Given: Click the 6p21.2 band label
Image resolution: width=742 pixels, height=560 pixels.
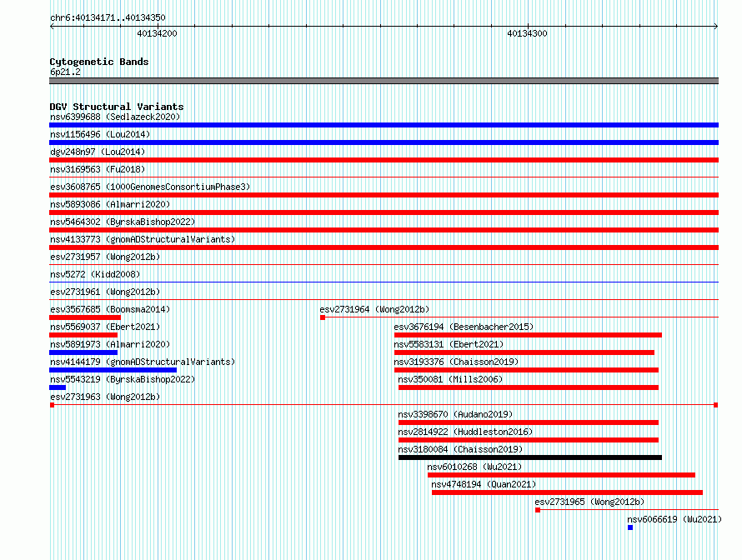Looking at the screenshot, I should pyautogui.click(x=65, y=72).
